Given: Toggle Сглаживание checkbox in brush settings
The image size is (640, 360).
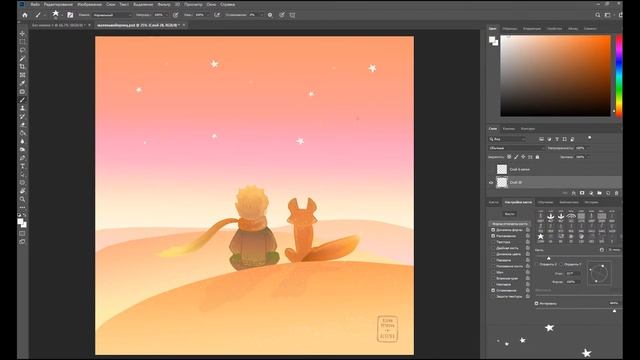Looking at the screenshot, I should pyautogui.click(x=493, y=290).
